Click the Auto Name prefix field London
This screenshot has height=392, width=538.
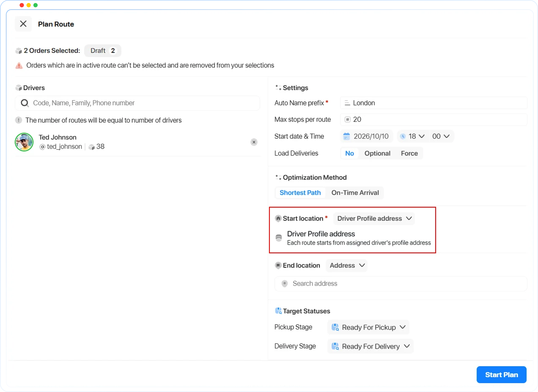tap(434, 103)
